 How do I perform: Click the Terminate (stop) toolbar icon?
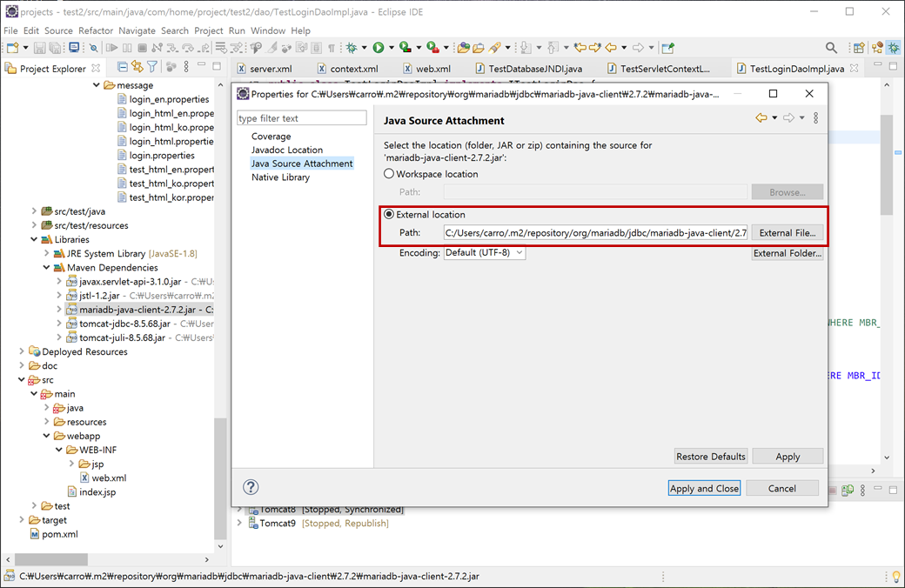[x=142, y=48]
